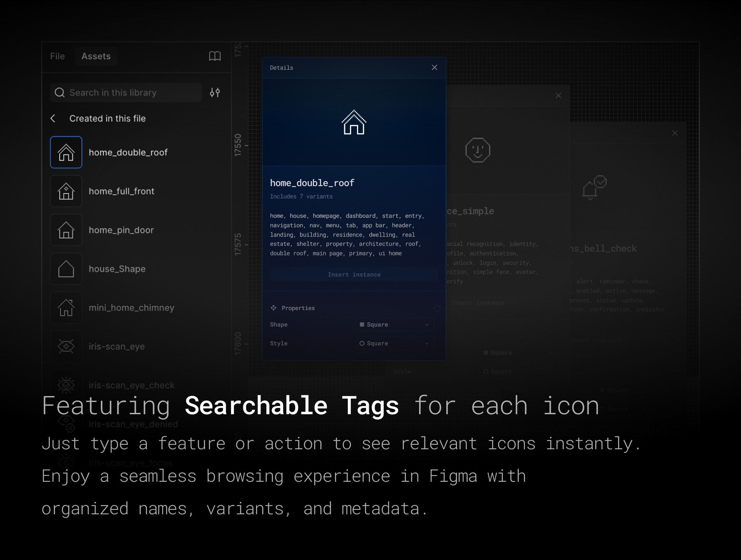Select the iris-scan-eye icon
The image size is (741, 560).
pos(66,346)
